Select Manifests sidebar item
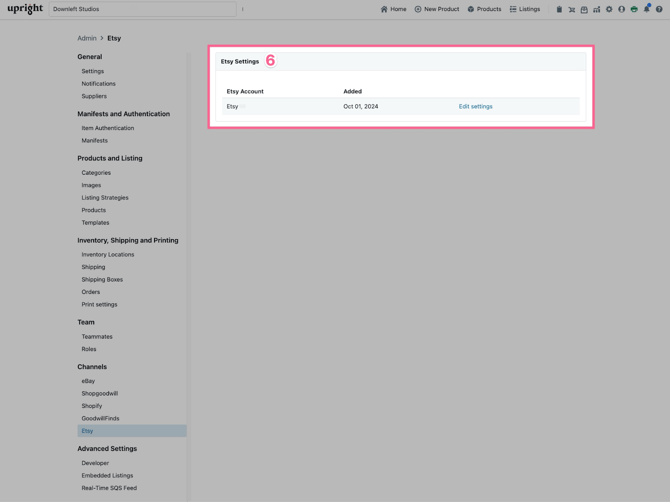The height and width of the screenshot is (502, 670). 94,140
